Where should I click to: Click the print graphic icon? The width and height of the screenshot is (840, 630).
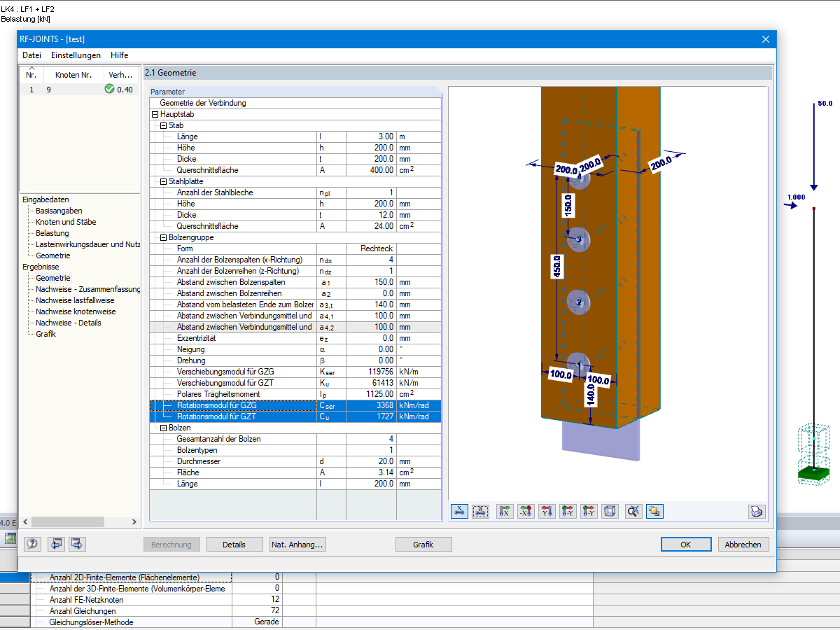[x=757, y=512]
